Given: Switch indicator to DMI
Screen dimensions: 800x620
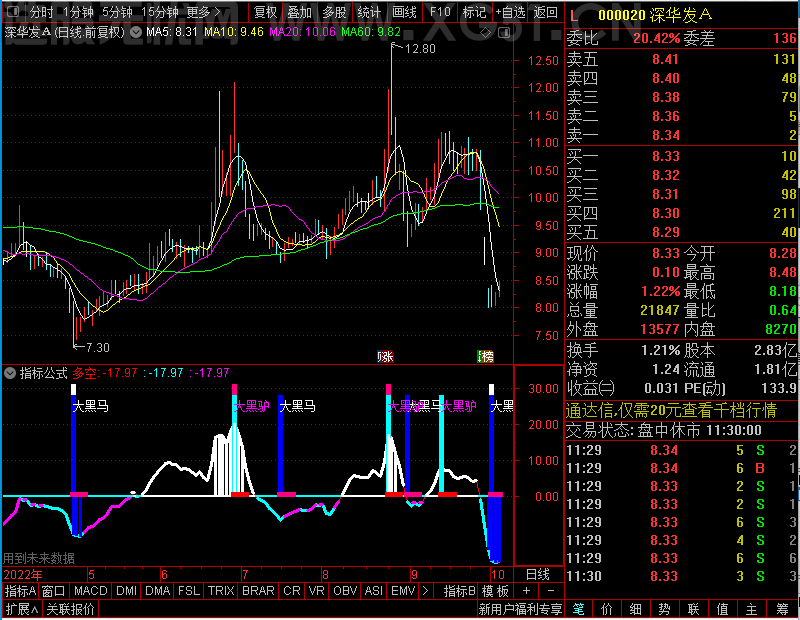Looking at the screenshot, I should [x=127, y=591].
